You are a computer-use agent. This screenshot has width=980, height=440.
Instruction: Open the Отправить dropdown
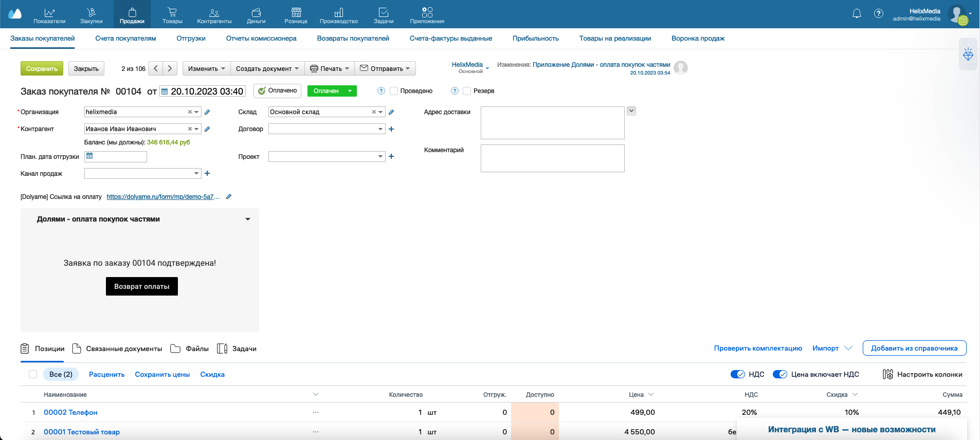point(385,68)
